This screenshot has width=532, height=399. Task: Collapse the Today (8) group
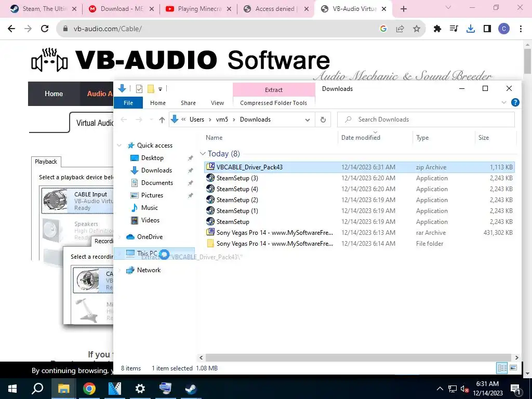(x=203, y=154)
